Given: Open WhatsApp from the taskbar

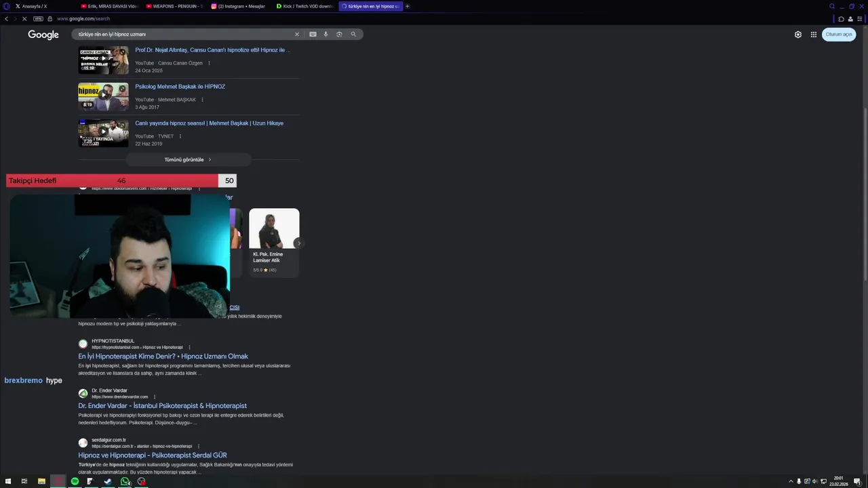Looking at the screenshot, I should 125,481.
